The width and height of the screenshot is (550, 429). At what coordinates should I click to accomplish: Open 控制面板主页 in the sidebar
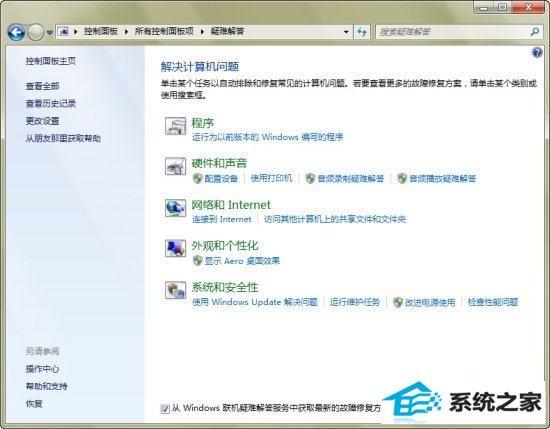tap(51, 61)
